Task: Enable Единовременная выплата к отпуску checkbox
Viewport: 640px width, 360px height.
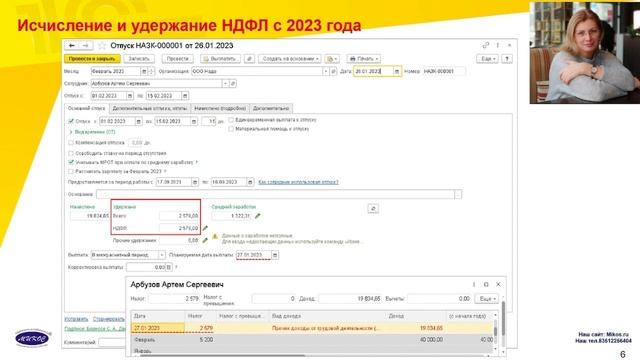Action: (231, 120)
